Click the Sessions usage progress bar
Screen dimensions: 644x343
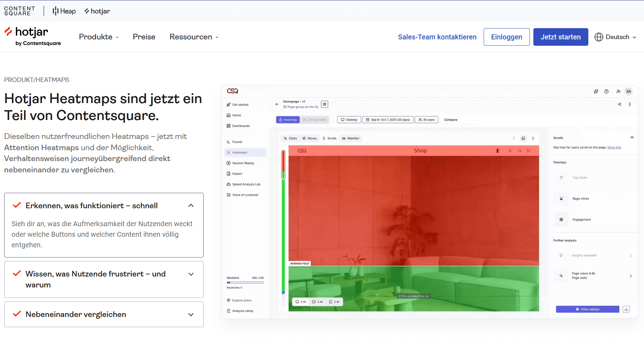[x=245, y=282]
